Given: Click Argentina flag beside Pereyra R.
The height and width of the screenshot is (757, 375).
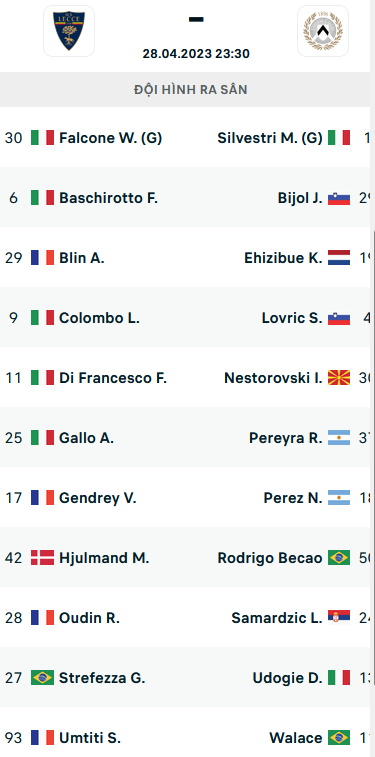Looking at the screenshot, I should click(x=339, y=437).
